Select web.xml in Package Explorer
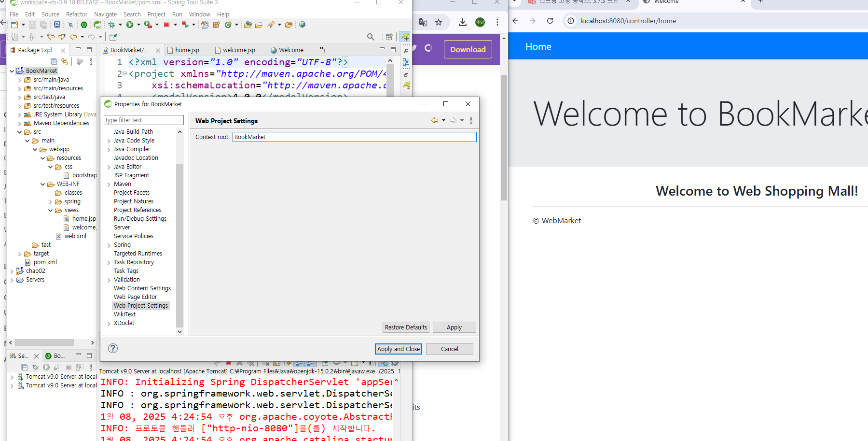The width and height of the screenshot is (868, 441). tap(75, 236)
